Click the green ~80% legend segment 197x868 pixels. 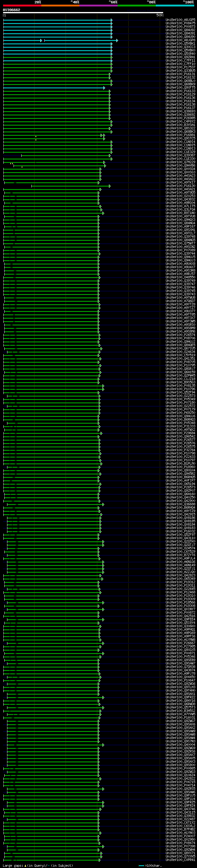[137, 6]
